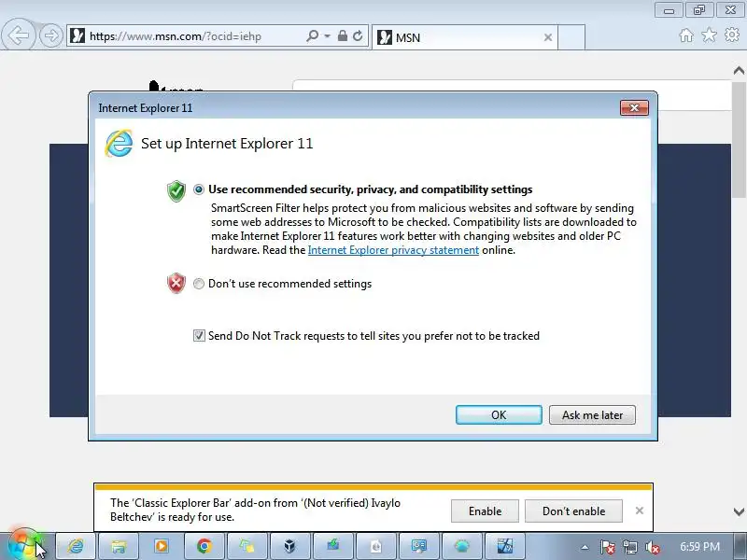Screen dimensions: 747x560
Task: Open Favorites star icon
Action: 709,35
